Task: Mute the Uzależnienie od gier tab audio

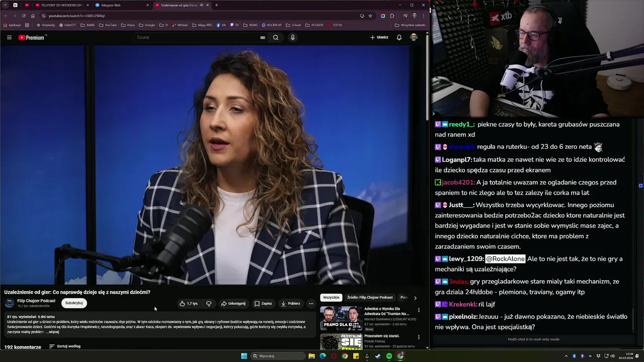Action: click(x=201, y=5)
